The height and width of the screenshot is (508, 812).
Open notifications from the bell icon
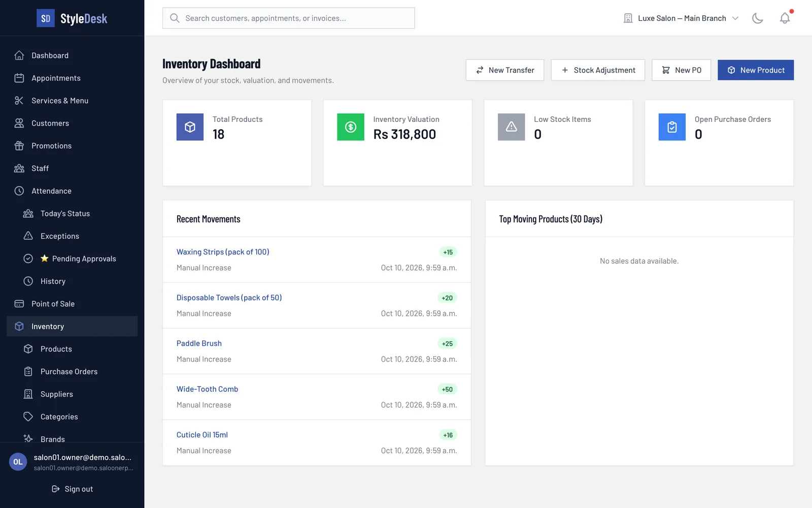coord(785,18)
